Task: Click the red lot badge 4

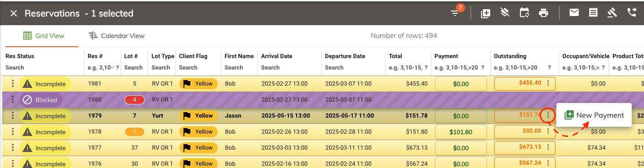Action: (x=135, y=100)
